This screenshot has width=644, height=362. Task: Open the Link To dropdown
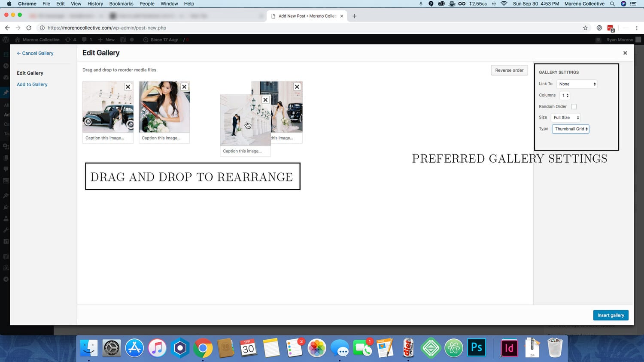click(577, 84)
